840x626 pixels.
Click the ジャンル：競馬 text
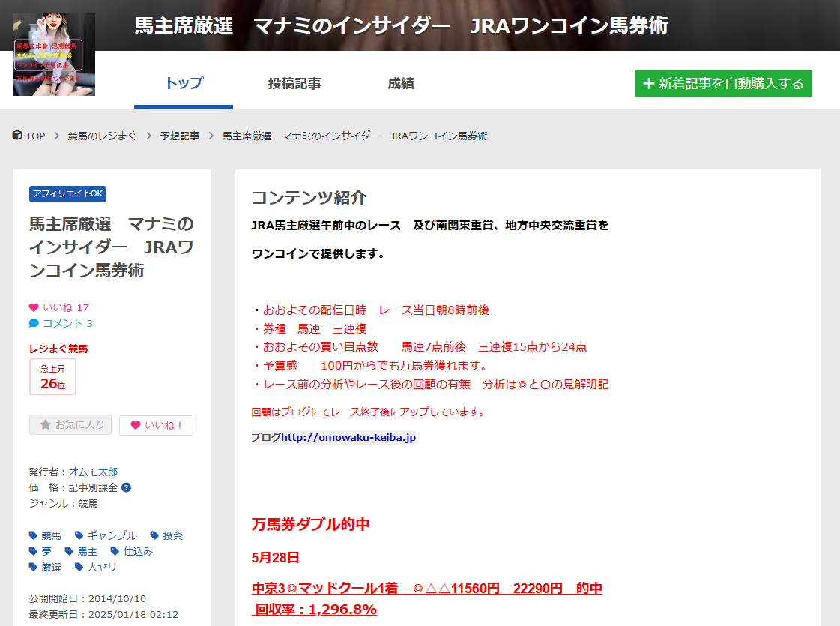63,503
